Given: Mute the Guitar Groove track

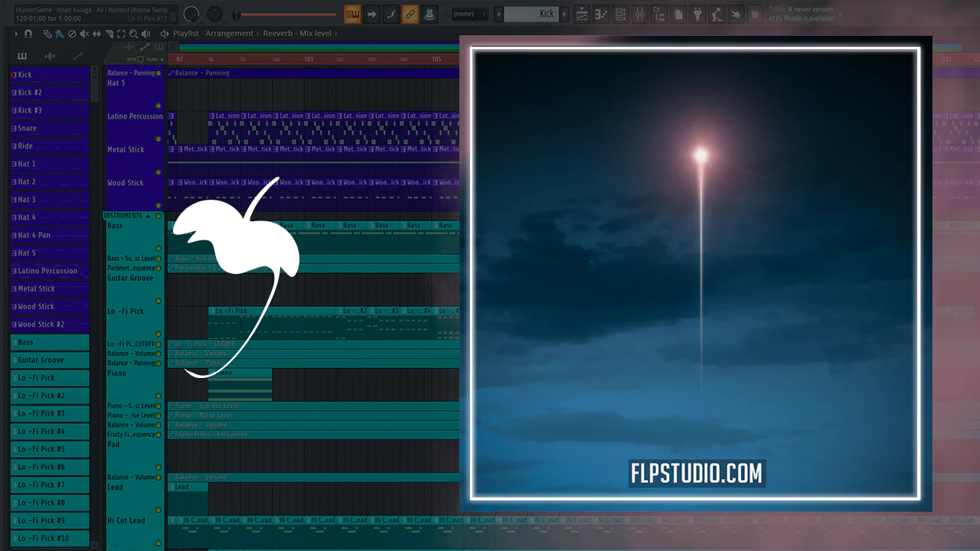Looking at the screenshot, I should [158, 301].
